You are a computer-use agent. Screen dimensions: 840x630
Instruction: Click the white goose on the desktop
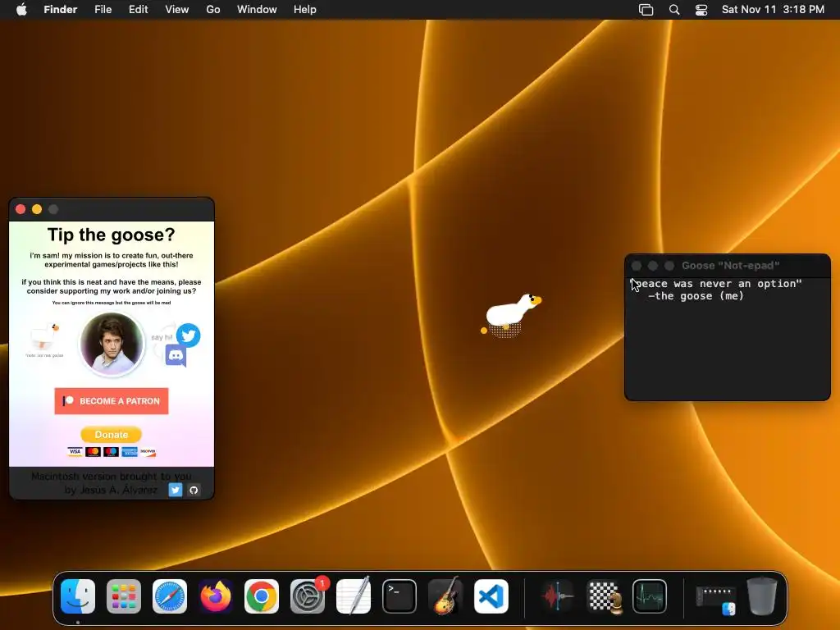click(511, 315)
